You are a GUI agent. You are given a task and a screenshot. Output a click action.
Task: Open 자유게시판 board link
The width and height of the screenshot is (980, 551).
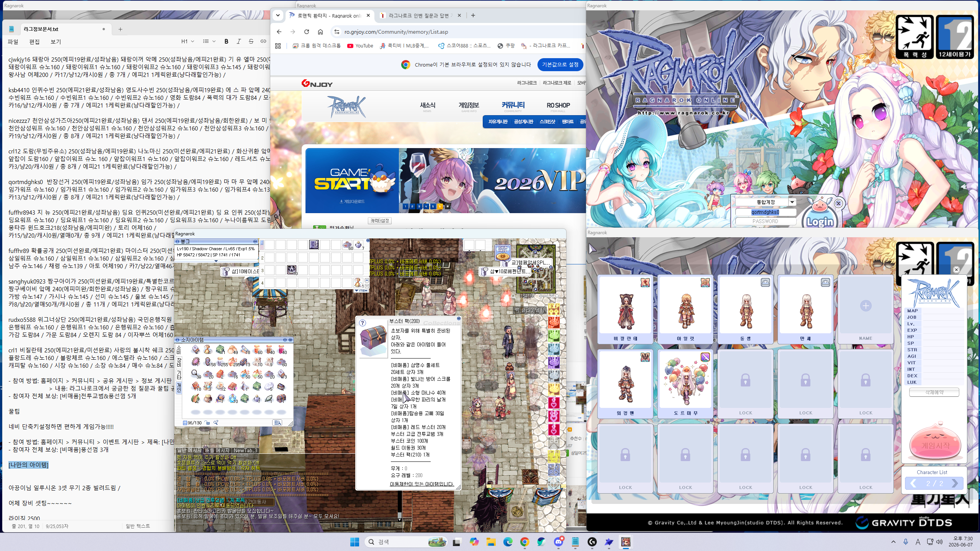(x=498, y=122)
